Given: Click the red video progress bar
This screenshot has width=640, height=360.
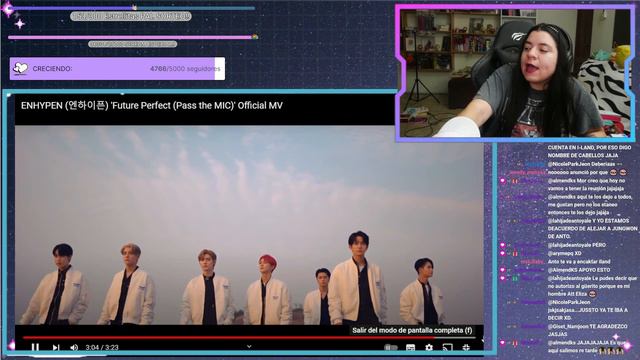Looking at the screenshot, I should click(249, 338).
